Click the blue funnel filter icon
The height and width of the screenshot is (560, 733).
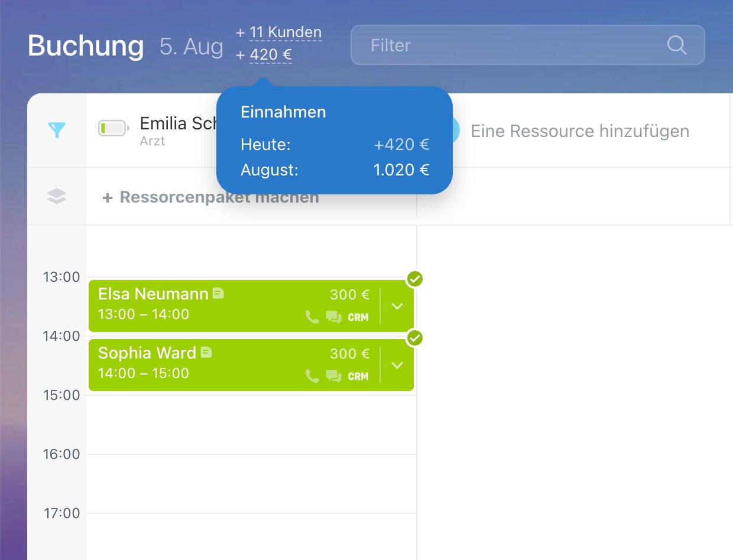point(57,130)
